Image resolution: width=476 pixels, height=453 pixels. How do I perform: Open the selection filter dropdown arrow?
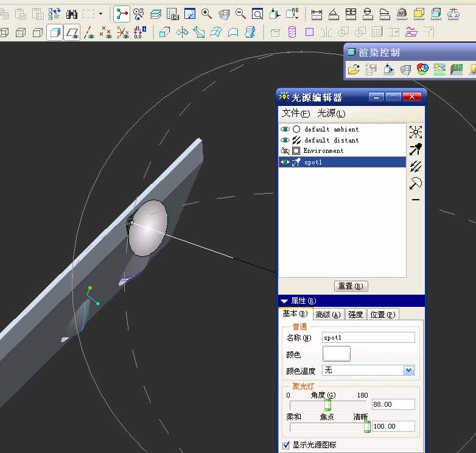click(x=101, y=14)
